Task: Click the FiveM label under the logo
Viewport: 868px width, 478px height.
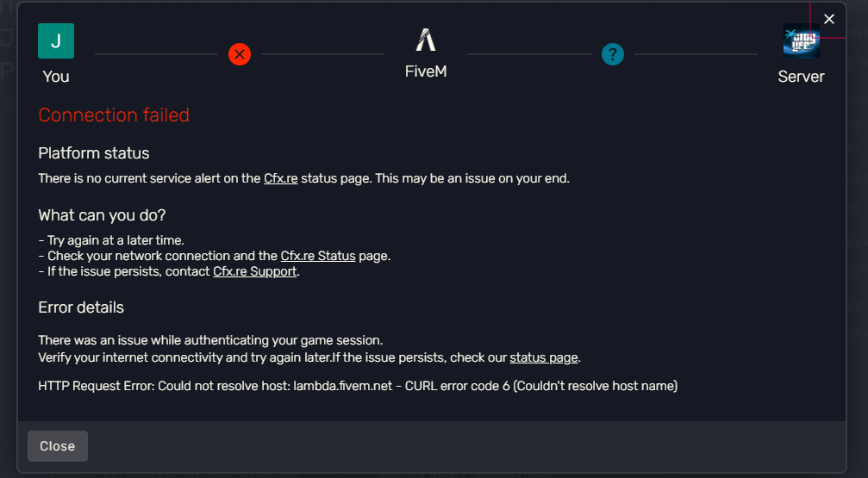Action: pyautogui.click(x=426, y=72)
